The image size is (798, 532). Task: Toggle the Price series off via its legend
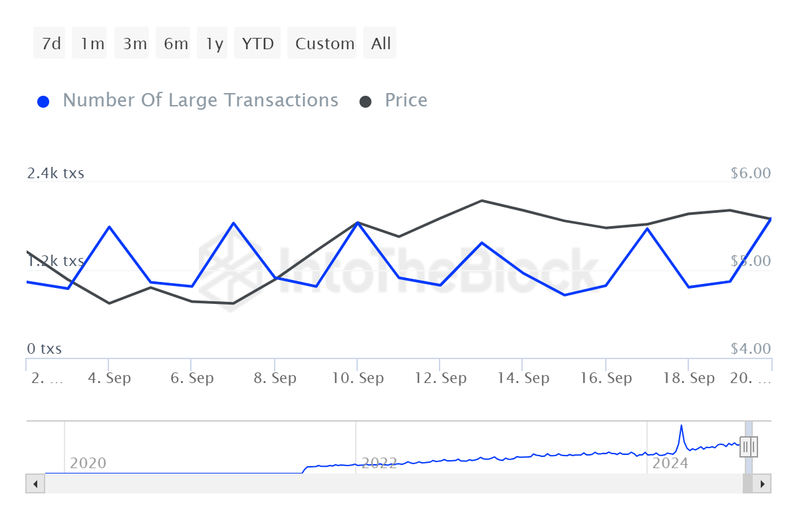(406, 100)
